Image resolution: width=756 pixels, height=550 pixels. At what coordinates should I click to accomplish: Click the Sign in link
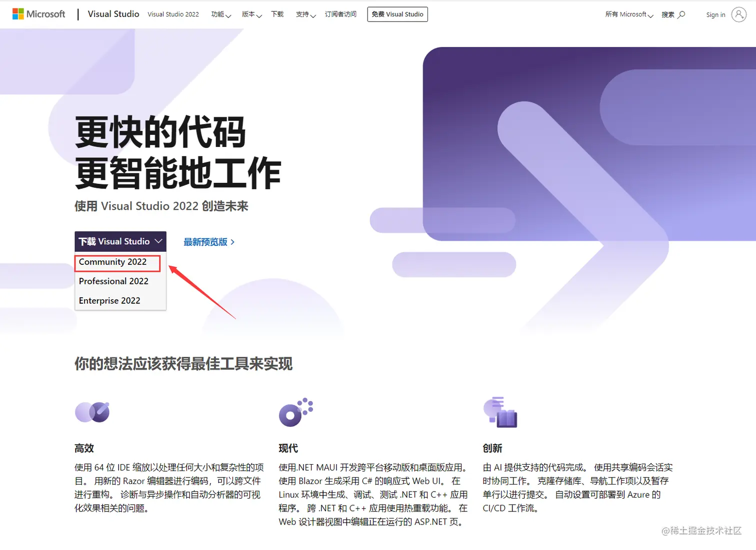pyautogui.click(x=715, y=14)
